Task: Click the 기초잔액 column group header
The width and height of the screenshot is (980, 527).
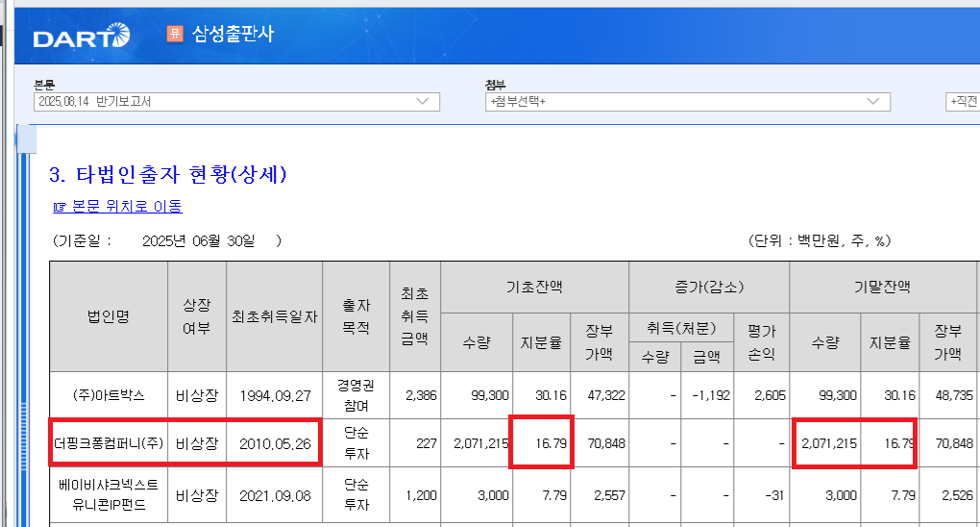Action: click(x=534, y=287)
